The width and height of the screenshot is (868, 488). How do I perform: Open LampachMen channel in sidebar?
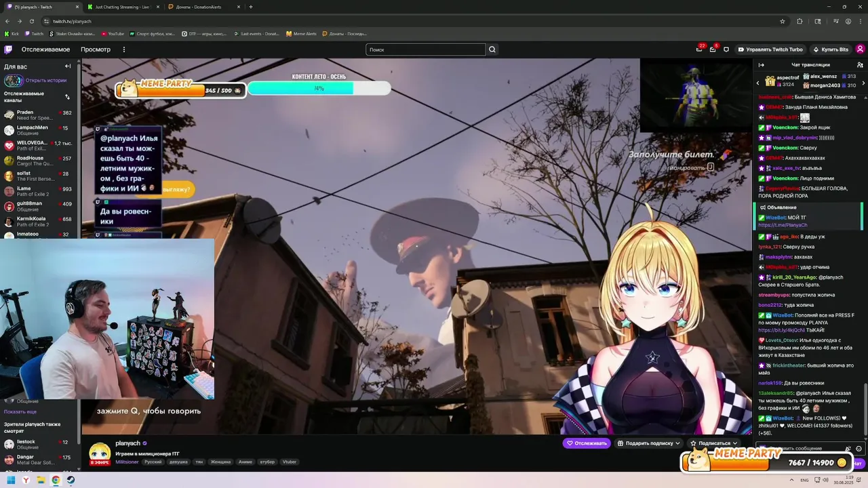[x=39, y=130]
